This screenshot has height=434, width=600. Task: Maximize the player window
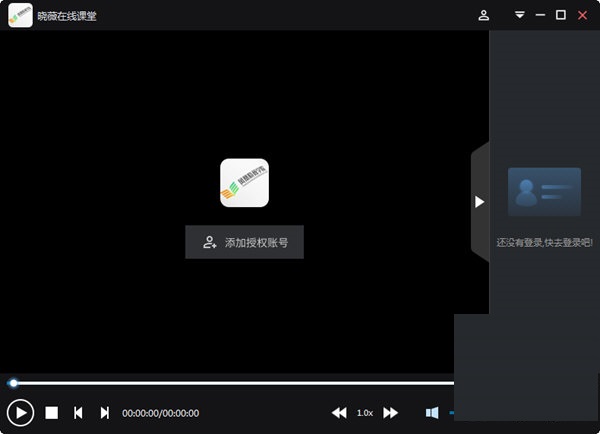(x=561, y=15)
